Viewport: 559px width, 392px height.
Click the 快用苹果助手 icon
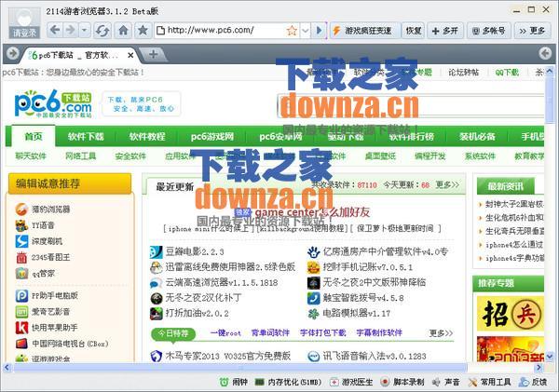pos(21,328)
